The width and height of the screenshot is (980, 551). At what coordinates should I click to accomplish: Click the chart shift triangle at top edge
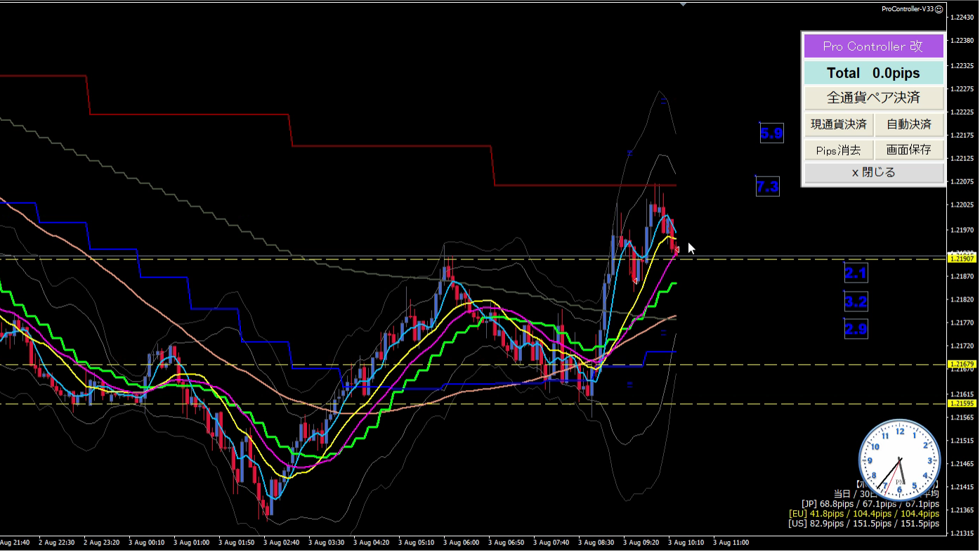tap(683, 4)
